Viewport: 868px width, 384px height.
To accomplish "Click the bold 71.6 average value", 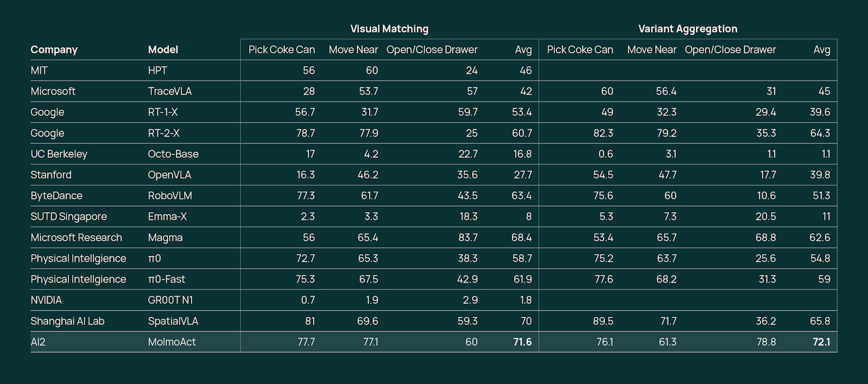I will coord(522,342).
